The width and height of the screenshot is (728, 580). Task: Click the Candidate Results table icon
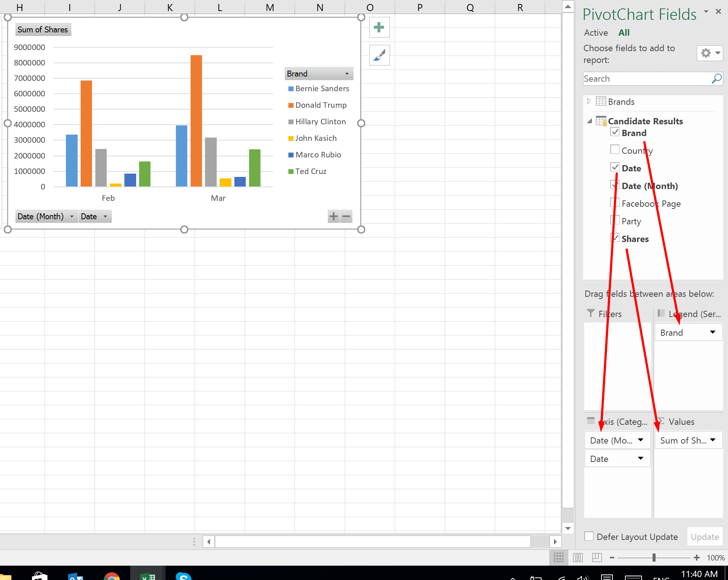click(x=601, y=121)
